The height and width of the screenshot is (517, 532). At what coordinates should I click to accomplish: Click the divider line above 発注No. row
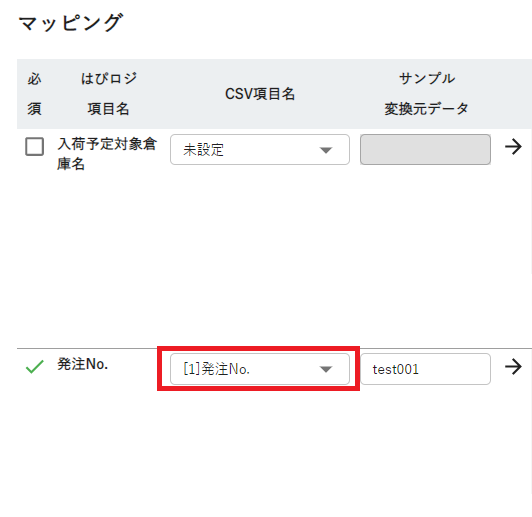[x=274, y=348]
